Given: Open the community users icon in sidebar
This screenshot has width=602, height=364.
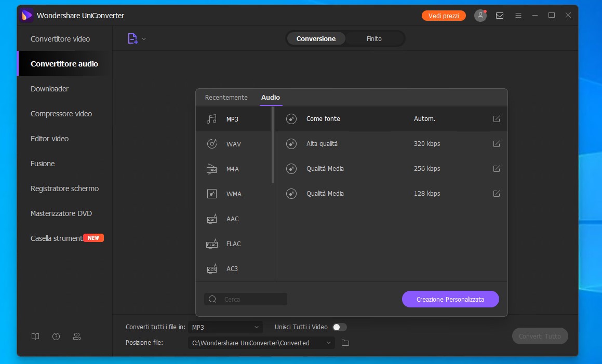Looking at the screenshot, I should point(77,336).
